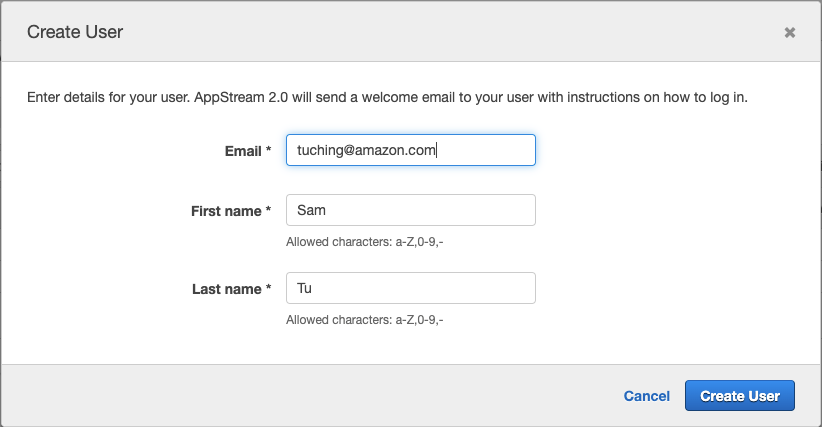Click empty footer area left of Cancel
The width and height of the screenshot is (822, 427).
click(300, 396)
